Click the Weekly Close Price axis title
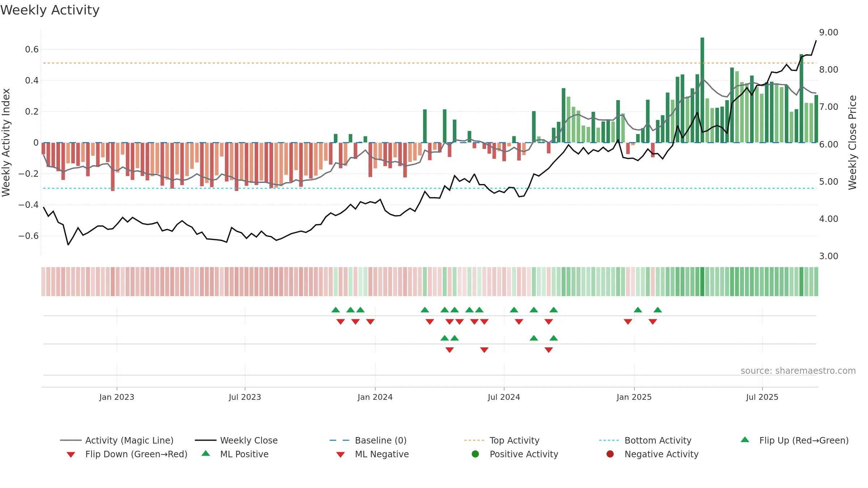The height and width of the screenshot is (488, 868). (x=852, y=142)
